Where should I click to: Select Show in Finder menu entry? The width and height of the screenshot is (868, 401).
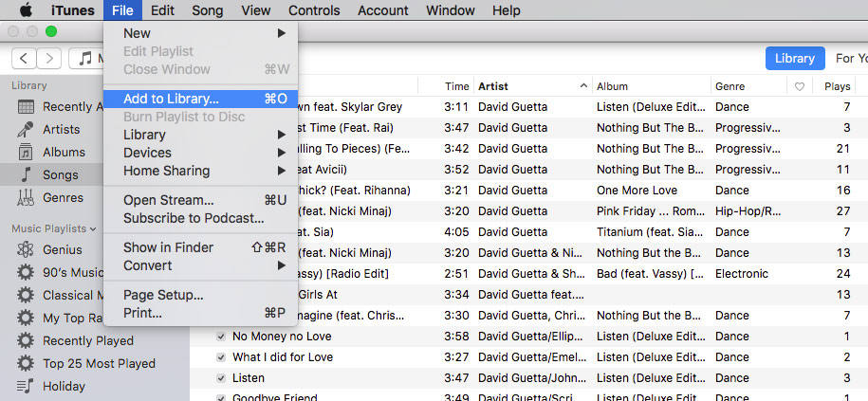(200, 247)
